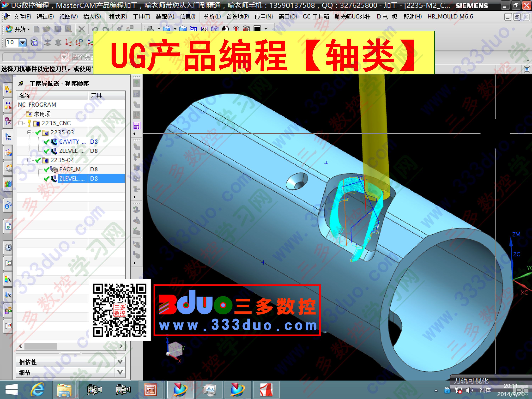Click the delete X toolbar icon
The width and height of the screenshot is (532, 399).
coord(82,29)
